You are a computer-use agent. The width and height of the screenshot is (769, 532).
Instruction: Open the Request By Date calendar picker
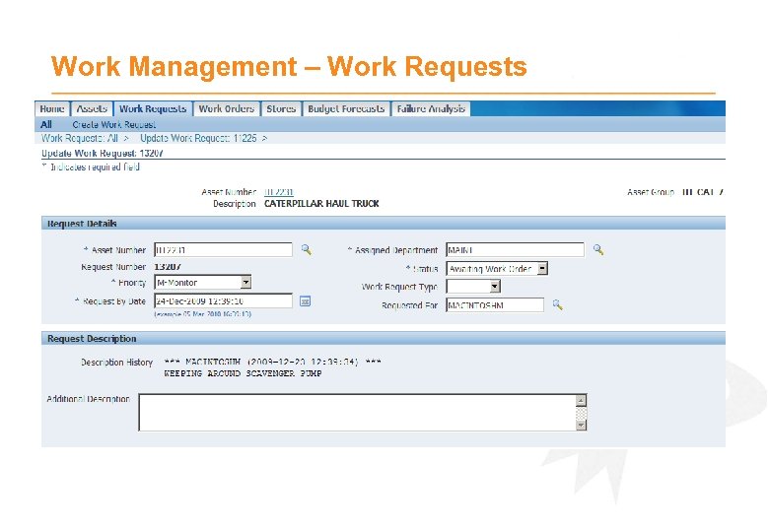305,301
